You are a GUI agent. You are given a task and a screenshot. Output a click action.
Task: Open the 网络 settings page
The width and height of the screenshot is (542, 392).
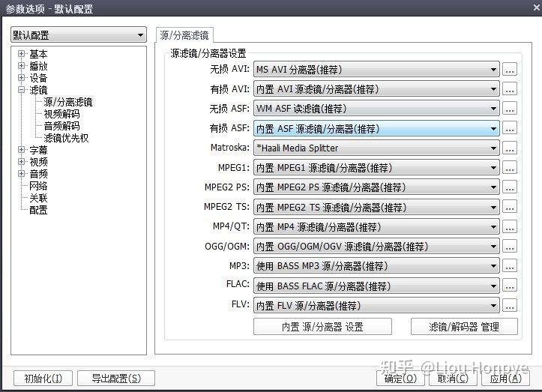[38, 186]
